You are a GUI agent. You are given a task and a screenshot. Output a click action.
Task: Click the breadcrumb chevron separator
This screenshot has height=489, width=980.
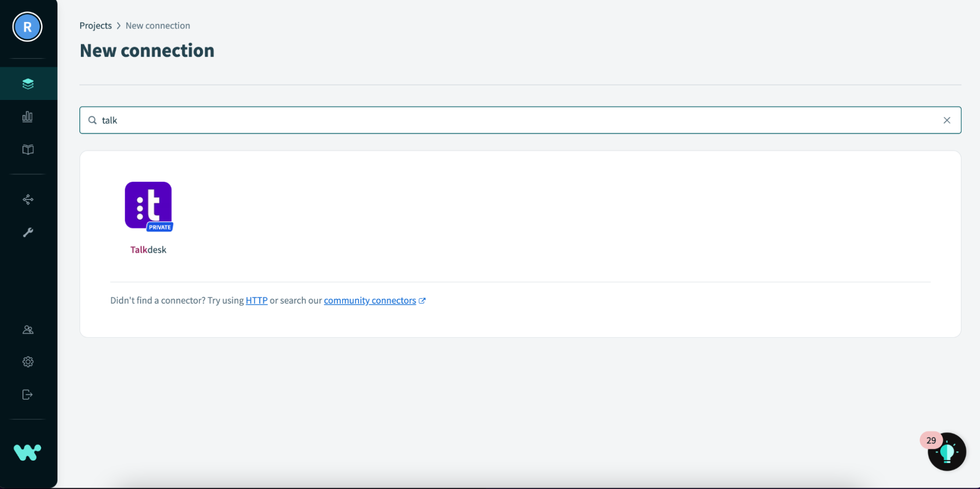click(119, 25)
